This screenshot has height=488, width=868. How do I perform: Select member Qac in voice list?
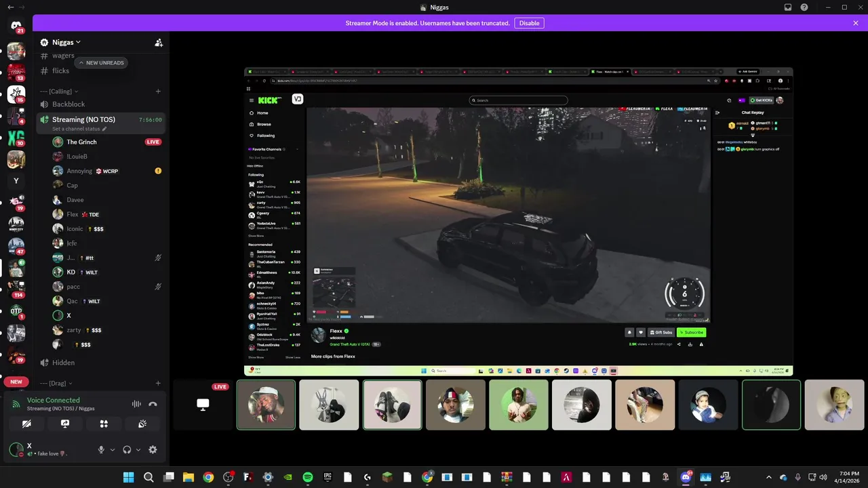tap(72, 301)
